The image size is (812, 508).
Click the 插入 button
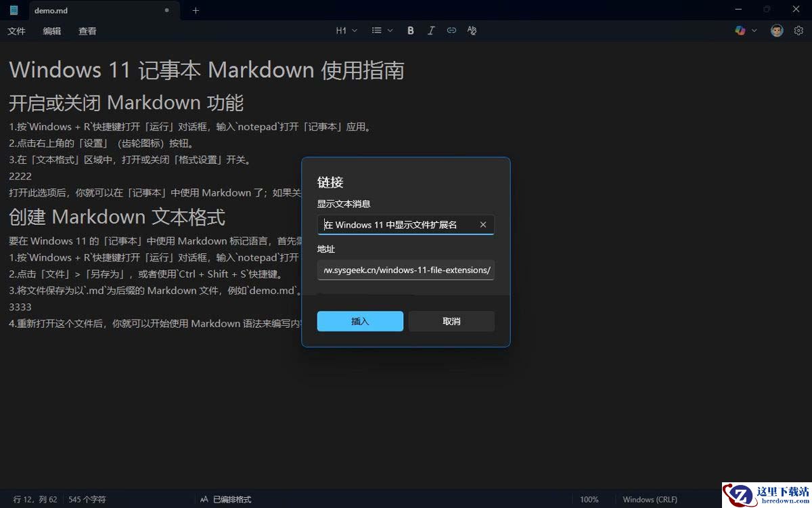tap(360, 321)
